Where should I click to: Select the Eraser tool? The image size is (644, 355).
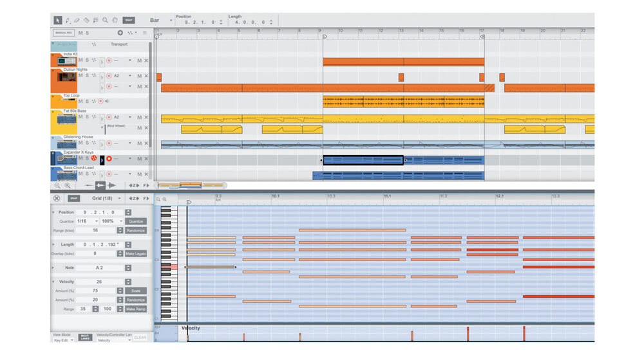[77, 21]
